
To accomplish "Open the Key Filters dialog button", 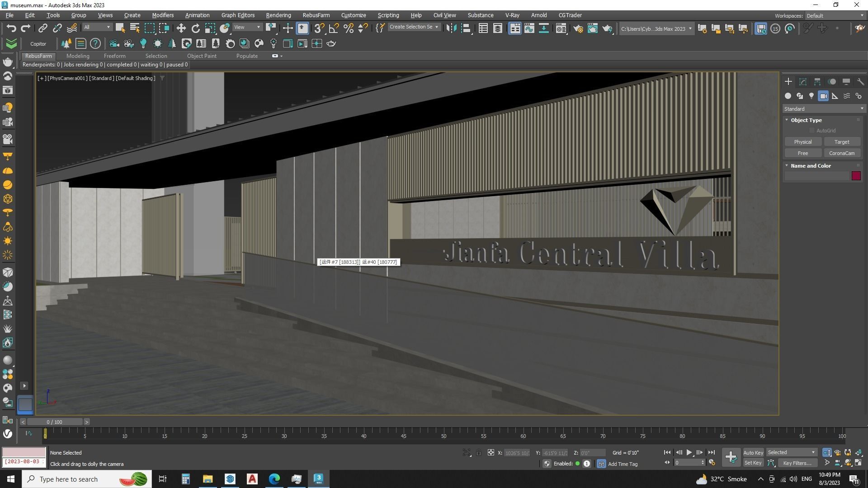I will tap(797, 463).
